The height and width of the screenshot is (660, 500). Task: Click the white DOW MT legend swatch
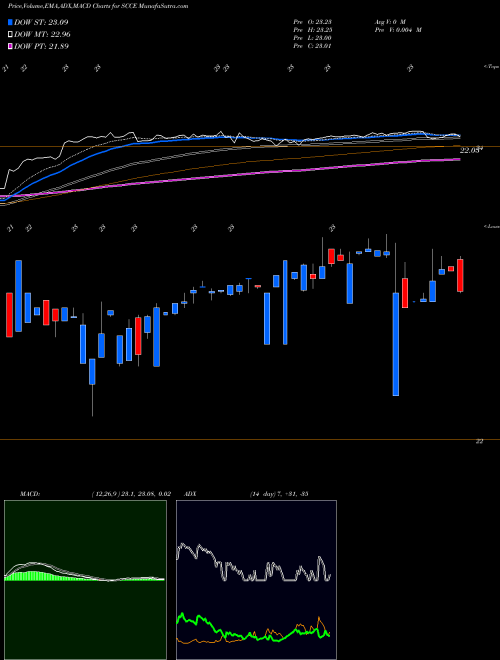point(11,35)
